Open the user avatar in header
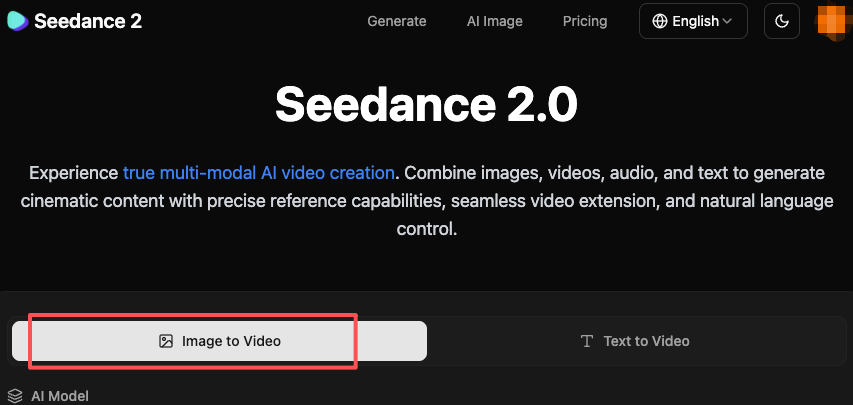This screenshot has width=853, height=405. [x=834, y=21]
